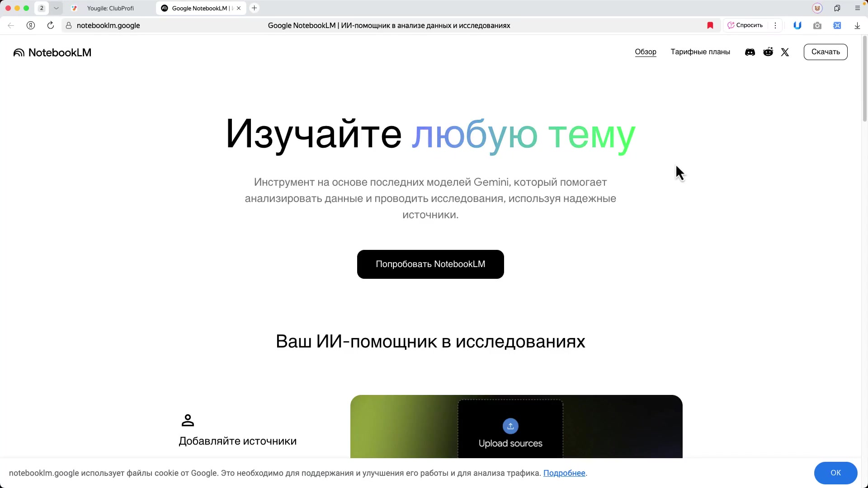Click the camera screenshot extension icon

817,26
